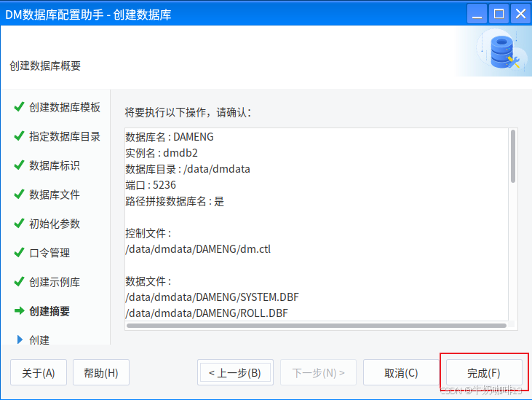Open the 帮助(H) help button
Screen dimensions: 532x400
(101, 372)
